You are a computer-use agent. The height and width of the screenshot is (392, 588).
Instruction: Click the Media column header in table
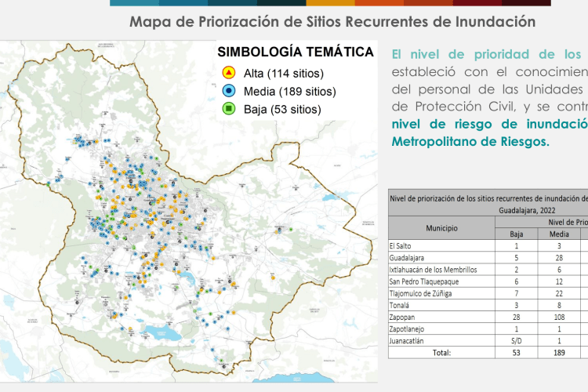(558, 234)
